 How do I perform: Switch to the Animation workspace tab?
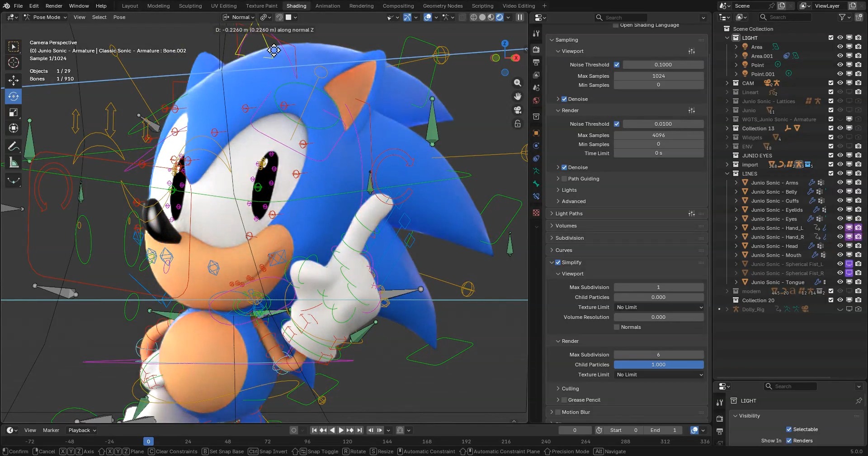(328, 6)
